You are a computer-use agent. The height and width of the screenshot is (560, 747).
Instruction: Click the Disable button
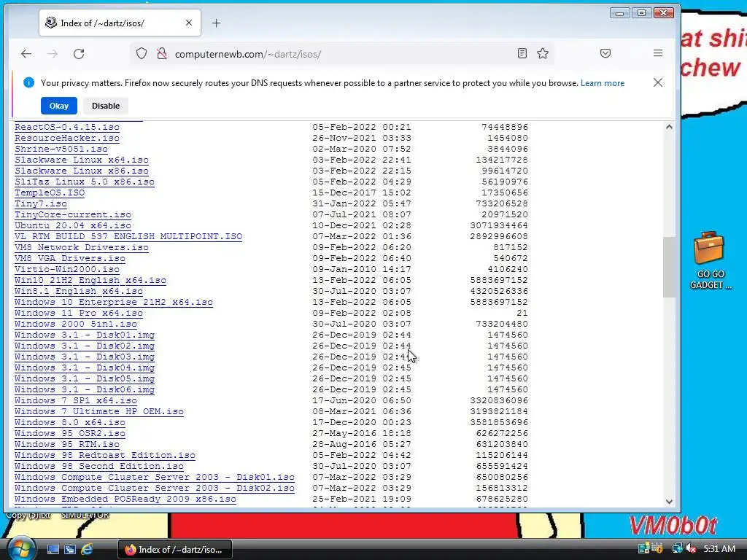pyautogui.click(x=106, y=106)
